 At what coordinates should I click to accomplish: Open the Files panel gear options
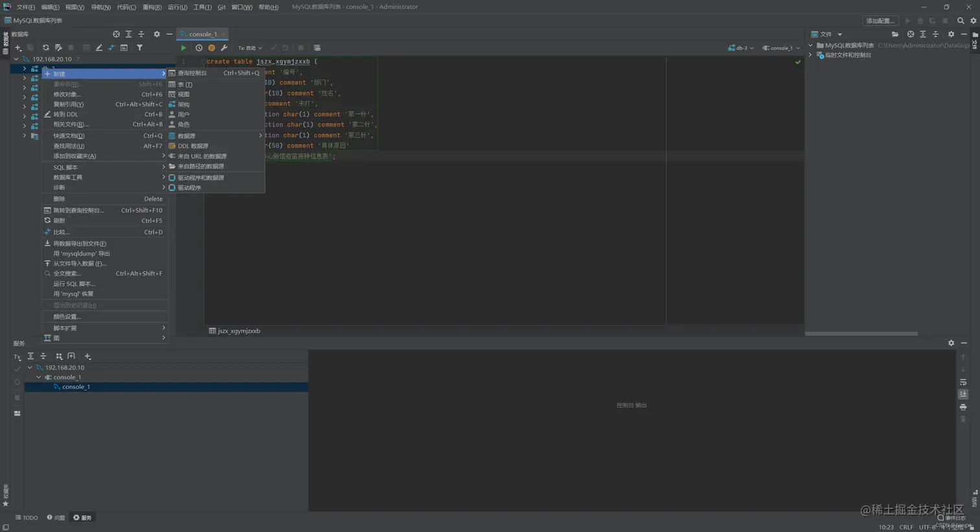[x=951, y=34]
